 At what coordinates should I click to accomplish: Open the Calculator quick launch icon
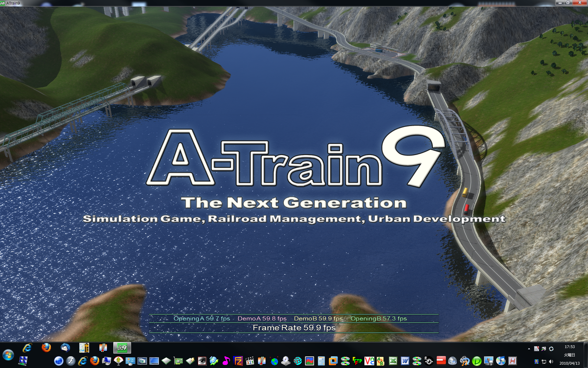tap(321, 361)
